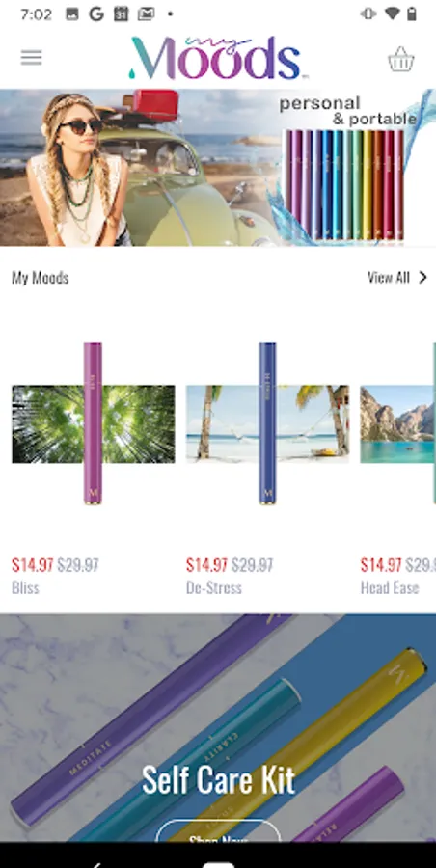Tap De-Stress sale price $14.97

[206, 565]
